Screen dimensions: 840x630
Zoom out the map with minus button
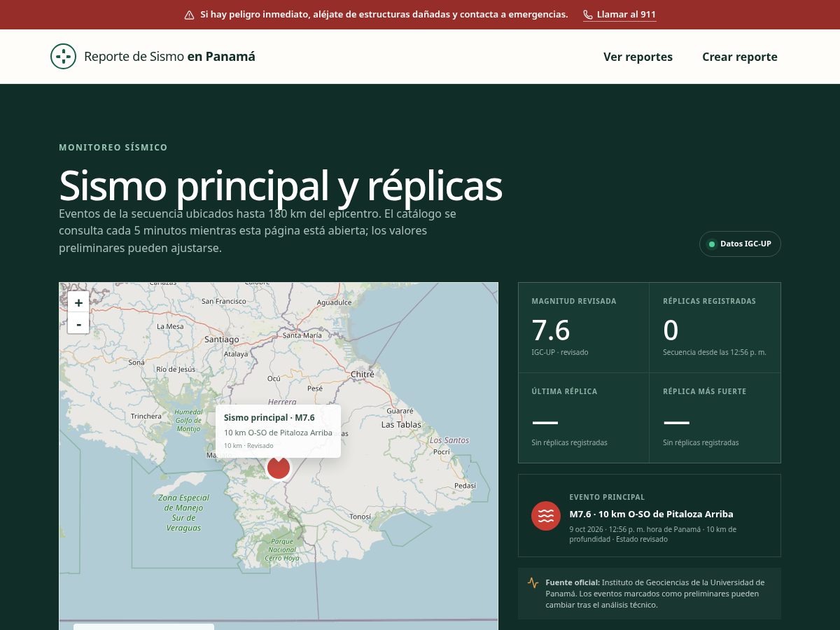point(78,323)
